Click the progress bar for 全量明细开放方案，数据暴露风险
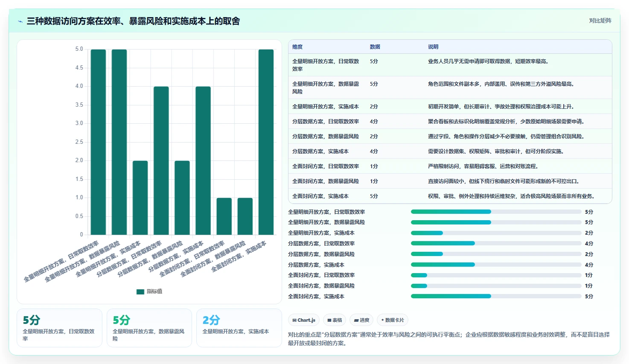 click(496, 222)
